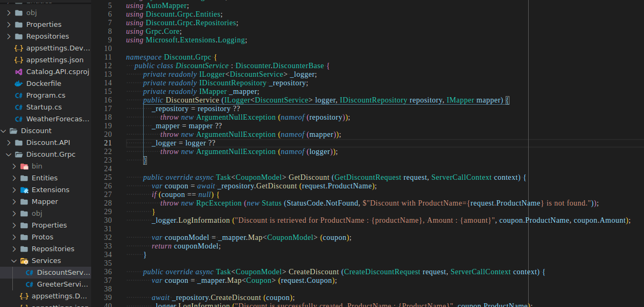The image size is (644, 307).
Task: Expand the Repositories chevron below Protos
Action: (14, 248)
